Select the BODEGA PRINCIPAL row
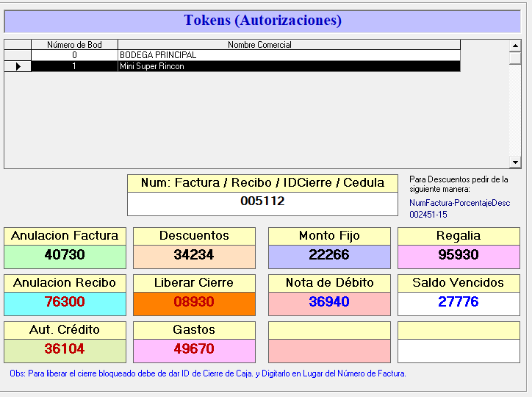Viewport: 532px width, 397px height. (289, 55)
